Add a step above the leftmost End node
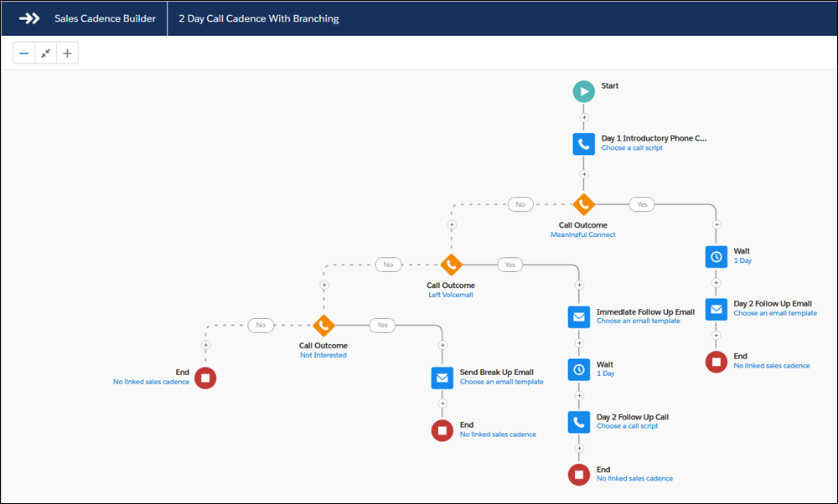This screenshot has height=504, width=838. point(205,346)
